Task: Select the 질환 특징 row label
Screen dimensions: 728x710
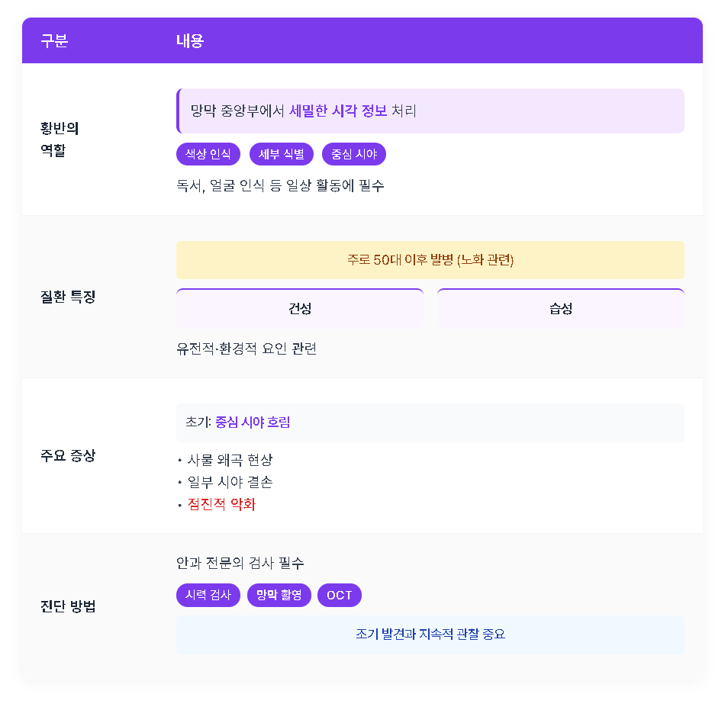Action: 68,297
